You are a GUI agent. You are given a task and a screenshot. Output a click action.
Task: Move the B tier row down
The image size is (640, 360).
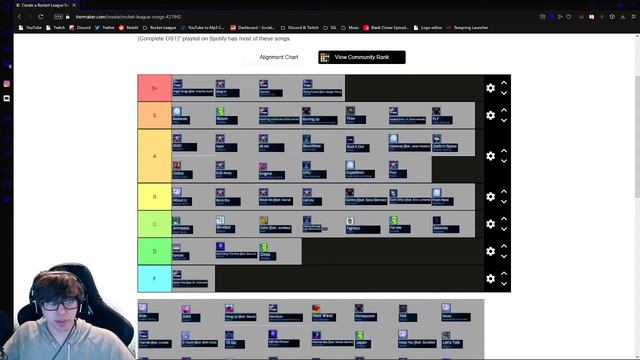point(504,202)
